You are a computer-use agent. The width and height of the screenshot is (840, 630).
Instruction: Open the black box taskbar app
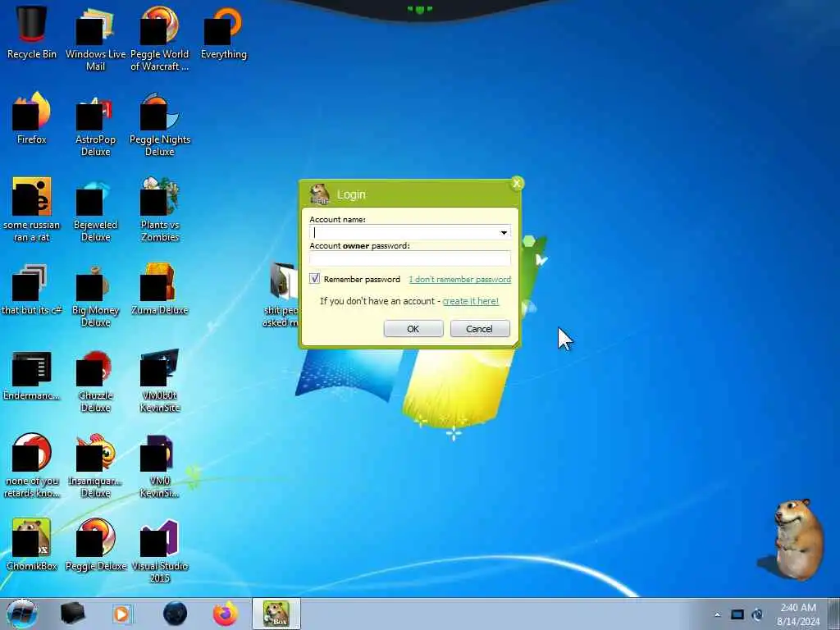coord(72,614)
